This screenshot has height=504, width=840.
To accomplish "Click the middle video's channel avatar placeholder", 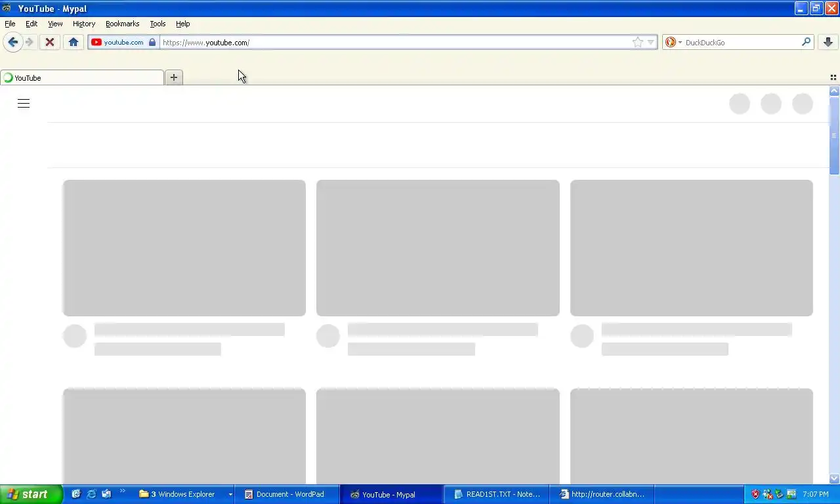I will [x=328, y=336].
